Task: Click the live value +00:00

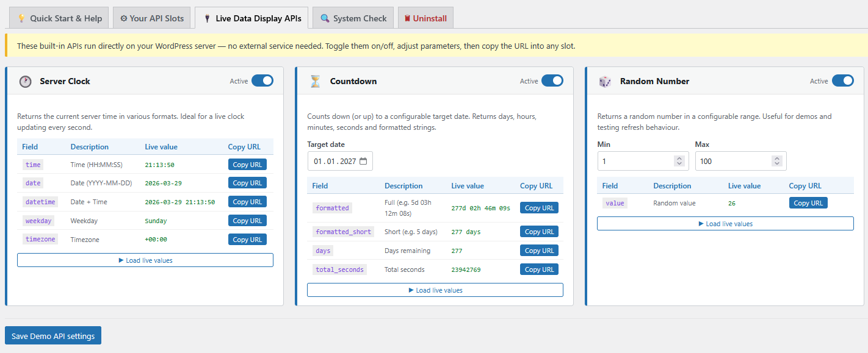Action: (156, 240)
